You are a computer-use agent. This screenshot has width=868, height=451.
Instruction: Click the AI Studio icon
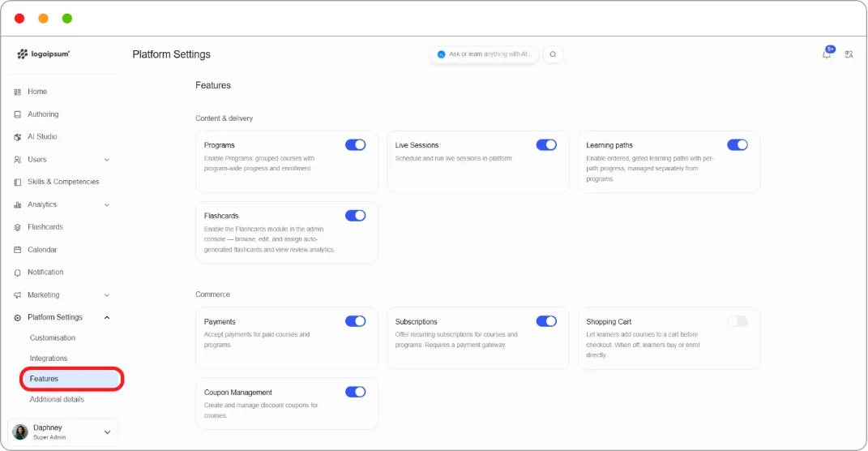pyautogui.click(x=18, y=137)
